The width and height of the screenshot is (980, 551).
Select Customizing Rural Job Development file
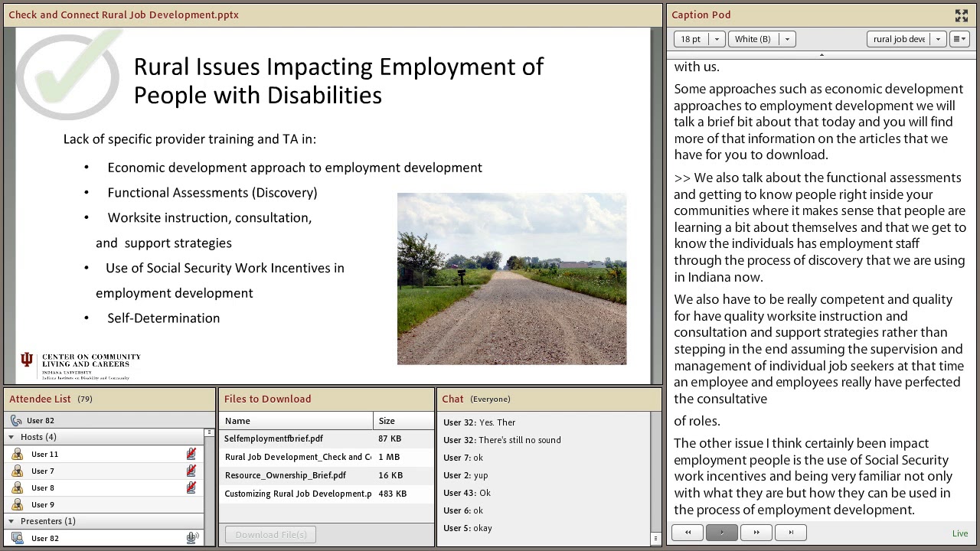(x=326, y=494)
